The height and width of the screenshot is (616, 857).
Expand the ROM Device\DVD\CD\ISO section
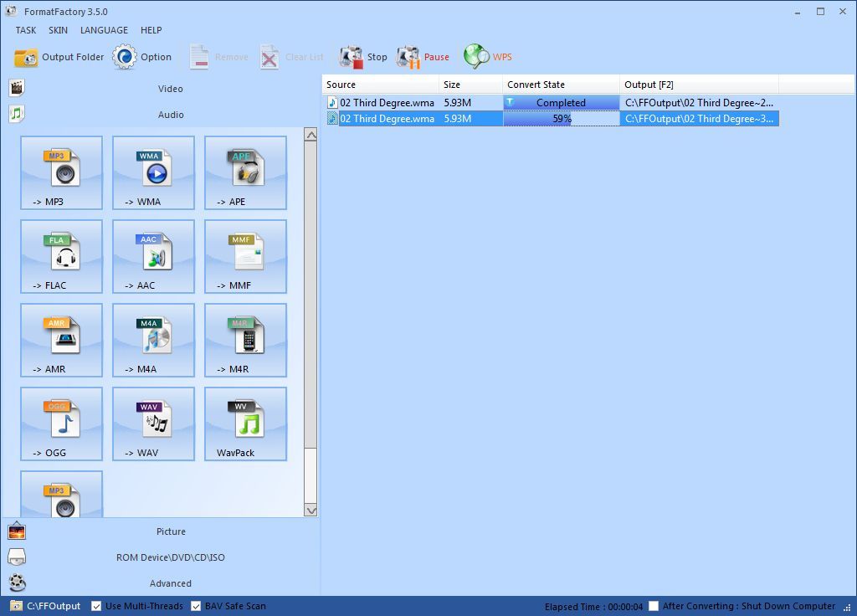(171, 557)
